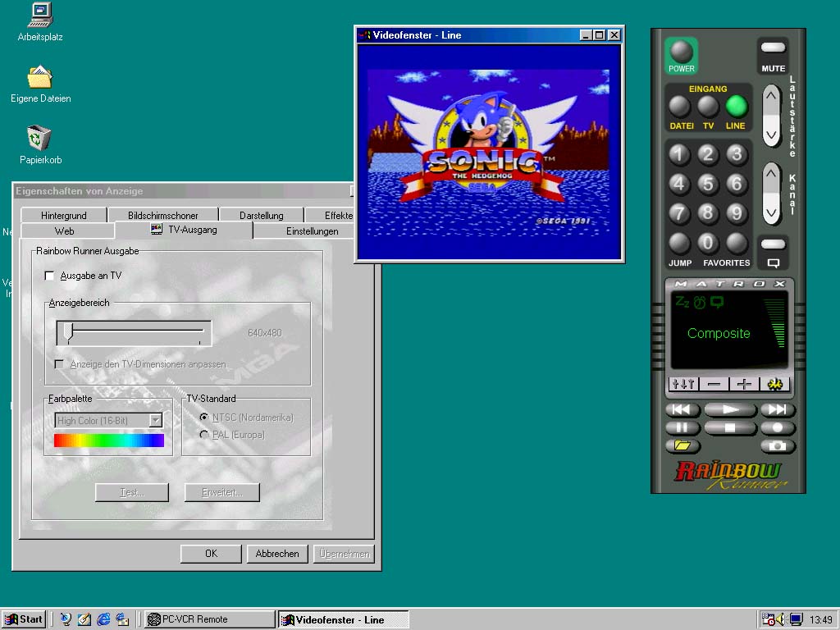The width and height of the screenshot is (840, 630).
Task: Select the DATEI input source button
Action: (680, 106)
